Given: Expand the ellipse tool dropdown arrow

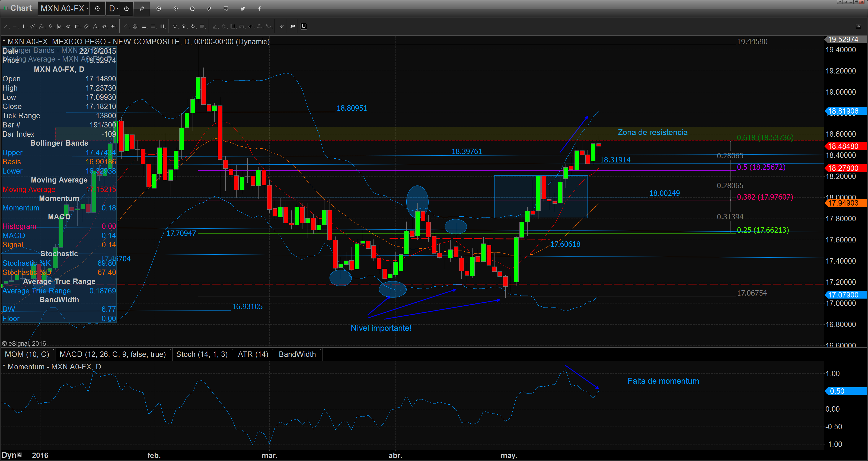Looking at the screenshot, I should [72, 28].
